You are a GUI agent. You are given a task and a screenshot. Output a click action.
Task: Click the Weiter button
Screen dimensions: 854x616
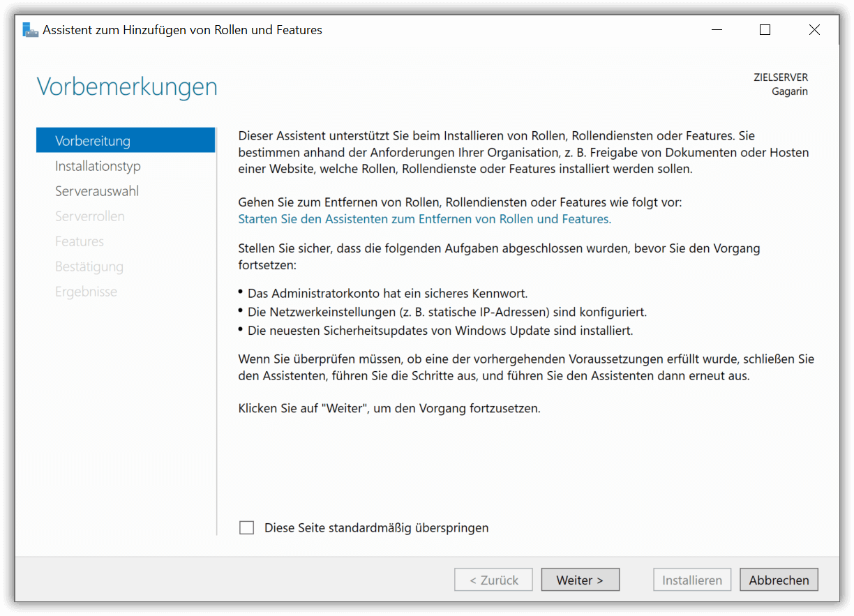click(580, 580)
